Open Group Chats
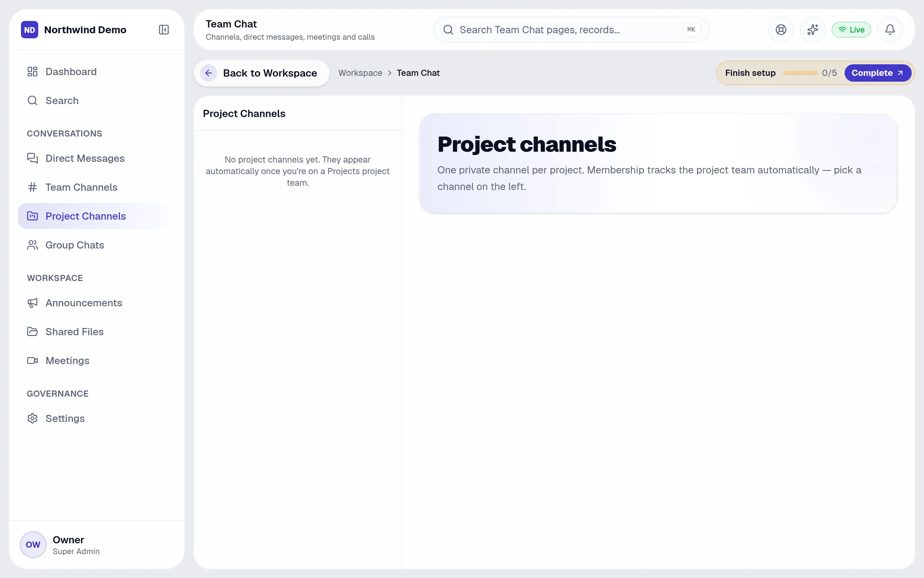Image resolution: width=924 pixels, height=578 pixels. 97,245
